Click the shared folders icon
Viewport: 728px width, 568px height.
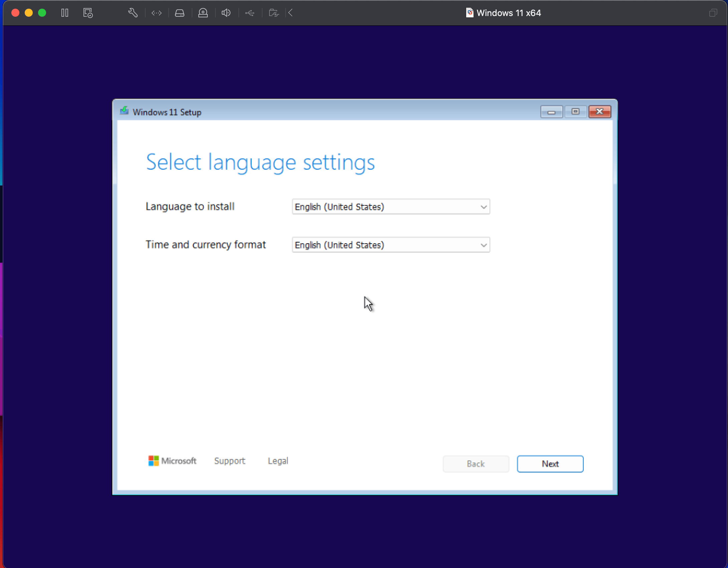point(274,13)
